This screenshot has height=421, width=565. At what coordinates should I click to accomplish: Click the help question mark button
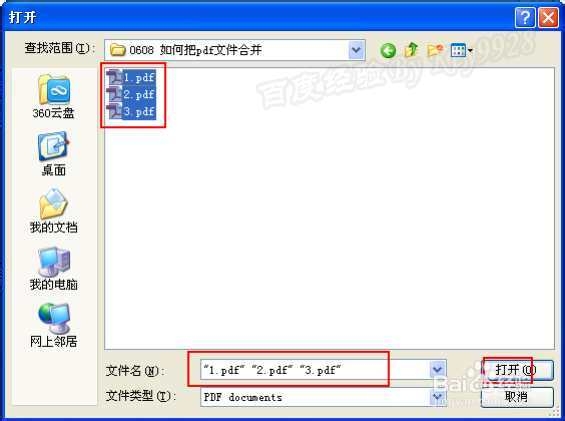point(525,17)
